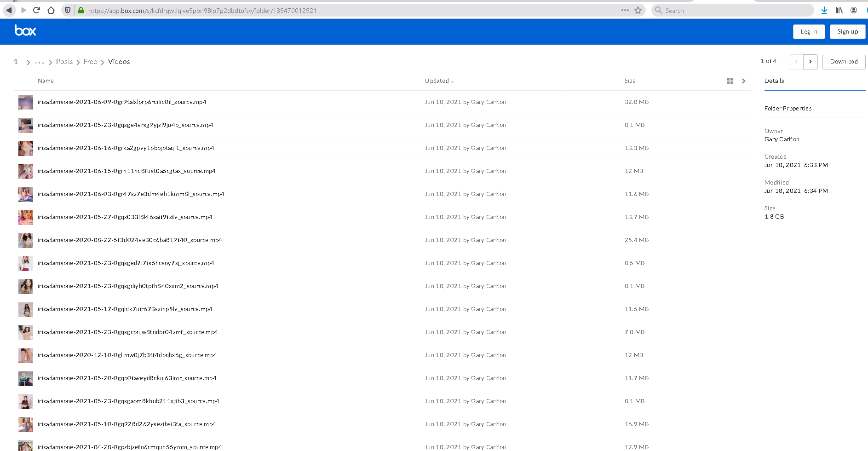
Task: Open page actions three-dot menu in address bar
Action: pyautogui.click(x=625, y=10)
